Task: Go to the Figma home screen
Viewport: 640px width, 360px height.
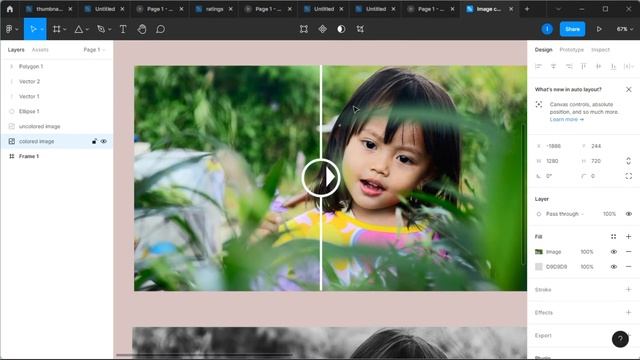Action: (x=10, y=9)
